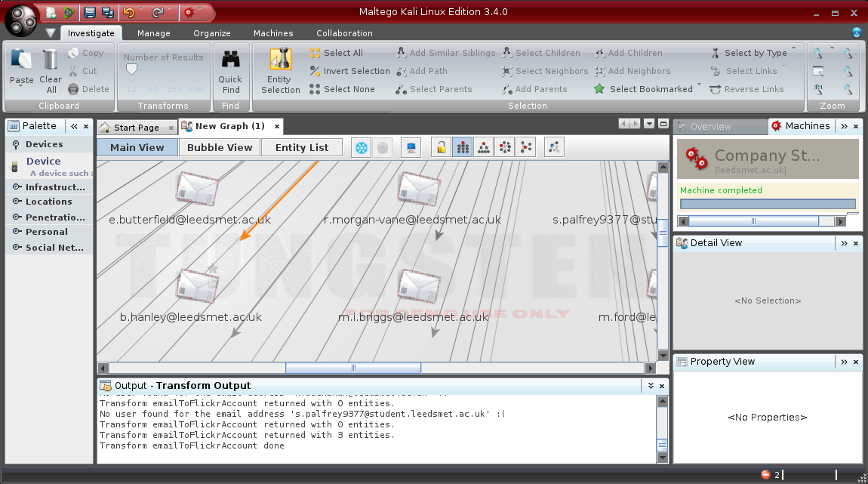This screenshot has height=484, width=868.
Task: Toggle the block layout mode button
Action: [463, 148]
